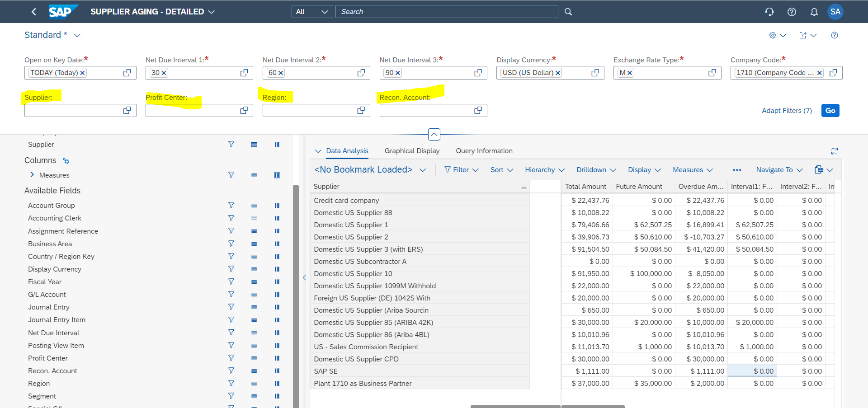Open the Query Information tab
This screenshot has width=868, height=408.
tap(484, 150)
